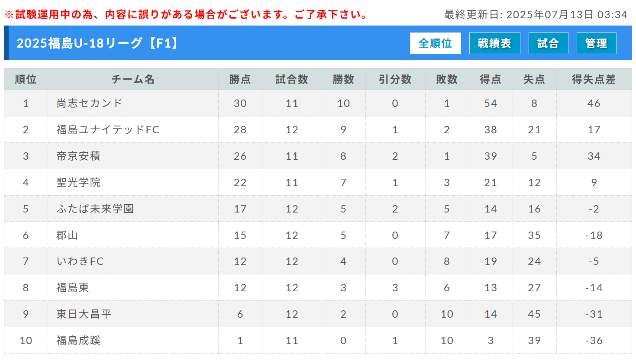
Task: Click the league title 2025福島U-18リーグ【F1】
Action: pyautogui.click(x=98, y=43)
